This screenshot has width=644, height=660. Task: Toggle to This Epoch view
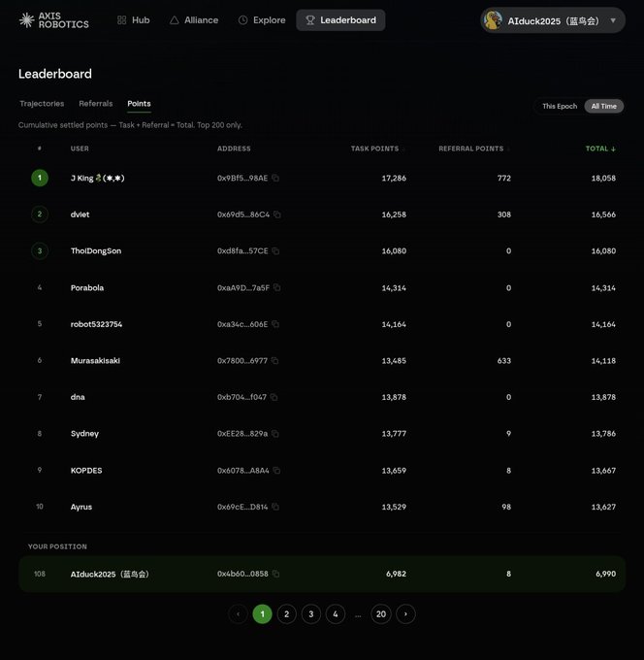pos(560,106)
